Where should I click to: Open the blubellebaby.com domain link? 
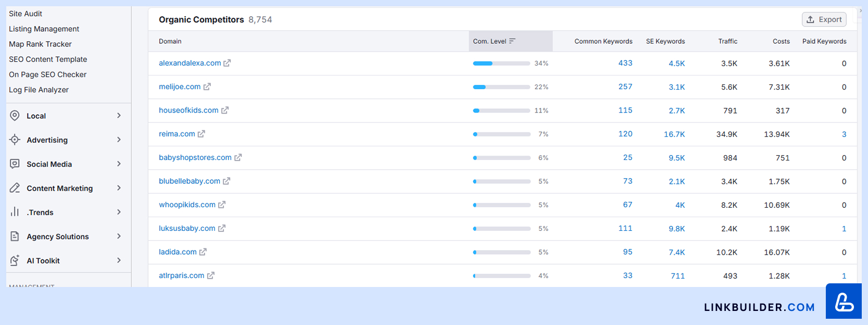pos(190,181)
